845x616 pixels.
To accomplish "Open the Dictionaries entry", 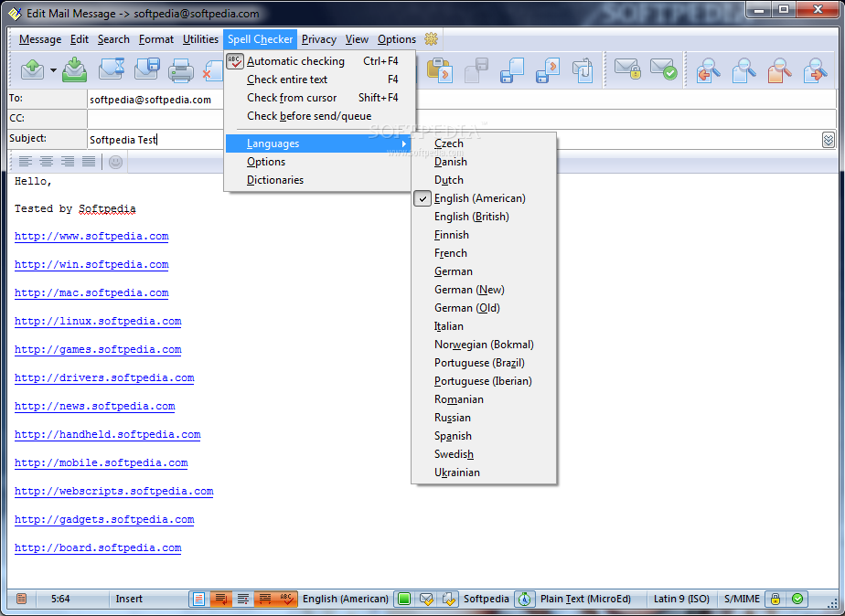I will [318, 180].
